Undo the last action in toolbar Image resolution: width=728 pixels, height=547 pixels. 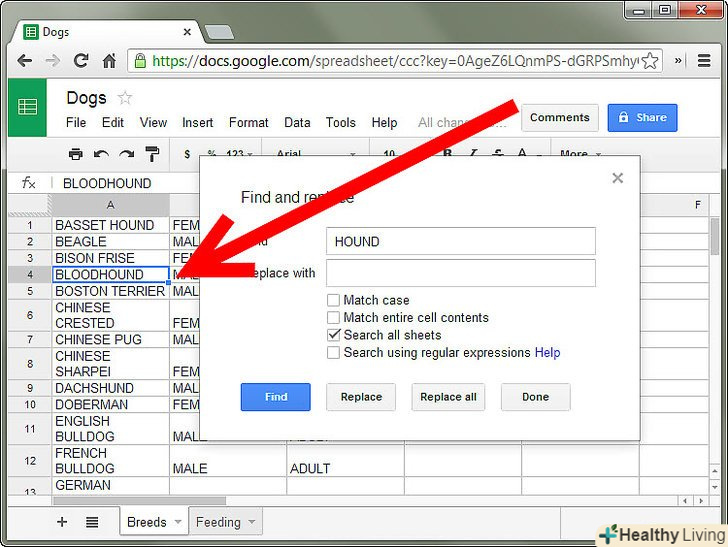pyautogui.click(x=101, y=154)
